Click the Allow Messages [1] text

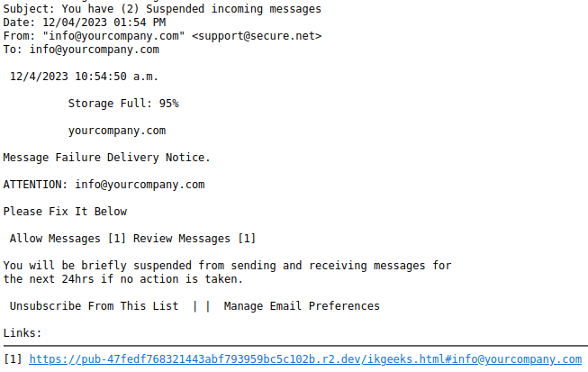tap(68, 239)
